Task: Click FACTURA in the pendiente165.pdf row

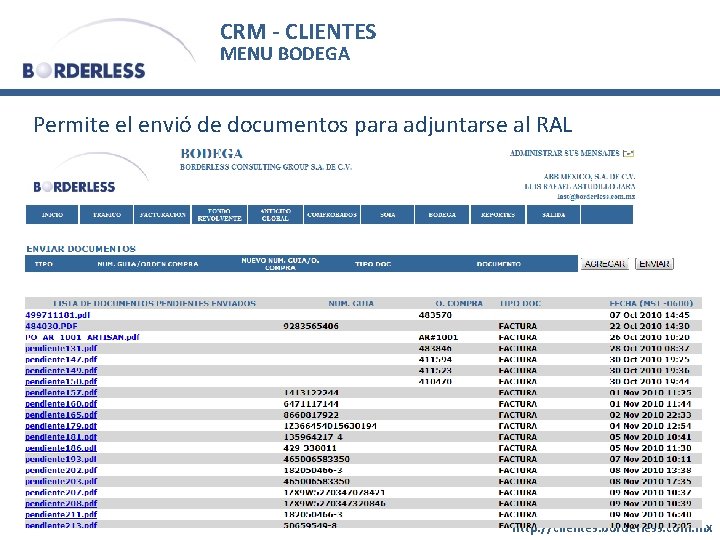Action: 518,415
